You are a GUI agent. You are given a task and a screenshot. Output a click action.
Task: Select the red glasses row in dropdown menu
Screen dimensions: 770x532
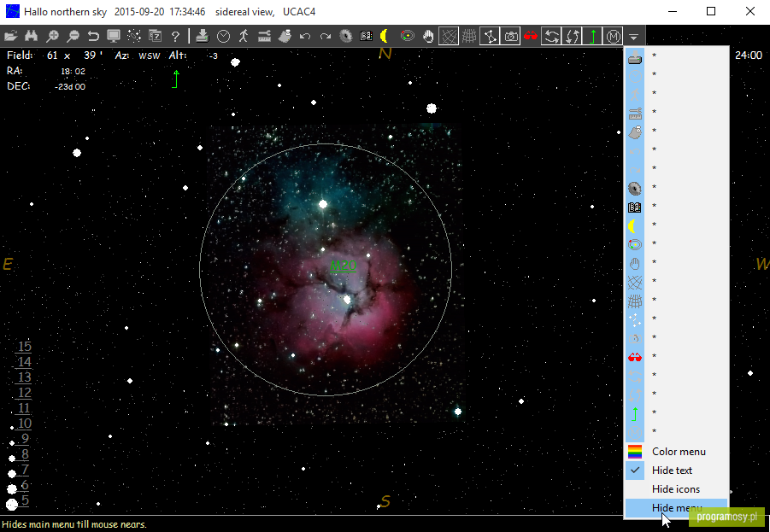(677, 357)
